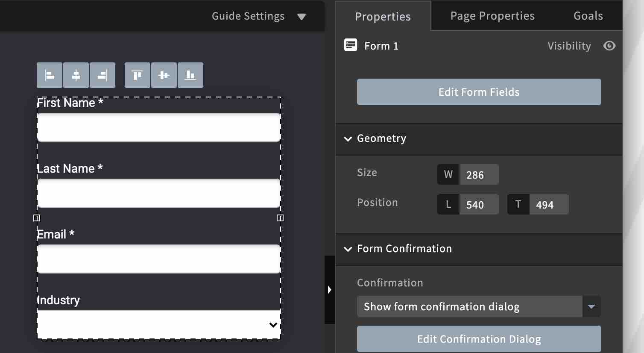Click the width value field showing 286
Viewport: 644px width, 353px height.
[479, 174]
